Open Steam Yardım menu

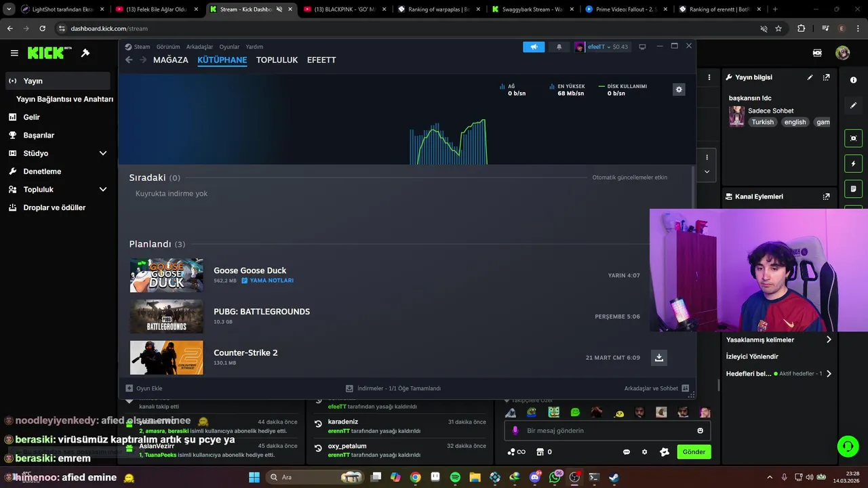tap(254, 47)
